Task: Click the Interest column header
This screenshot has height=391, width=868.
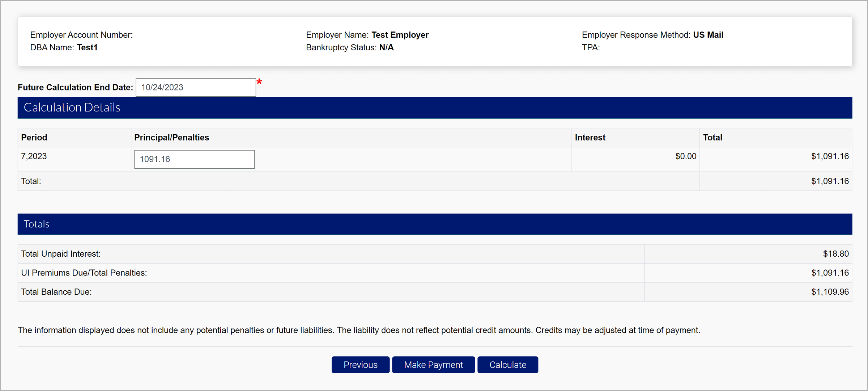Action: (x=590, y=138)
